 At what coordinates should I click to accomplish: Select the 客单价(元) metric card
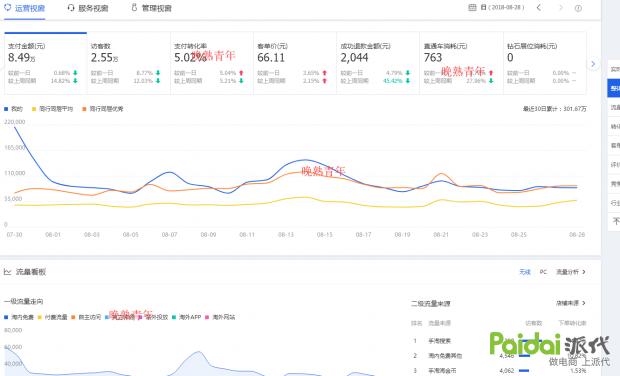295,63
